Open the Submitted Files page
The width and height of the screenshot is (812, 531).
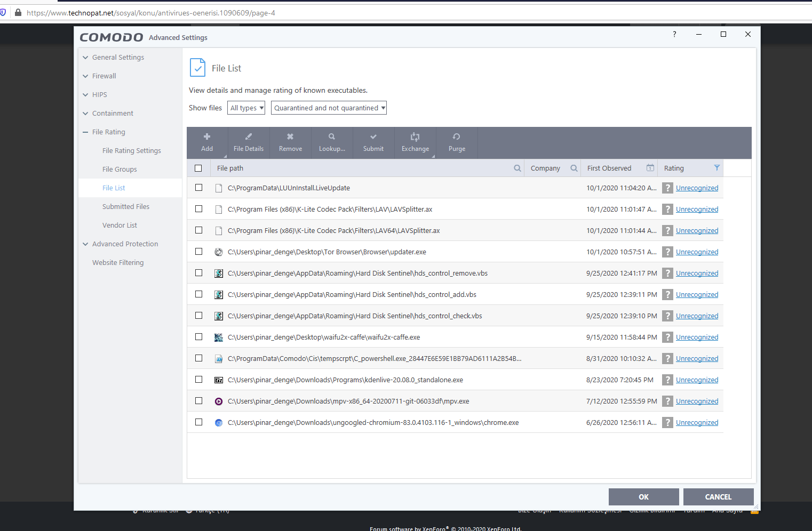(126, 206)
